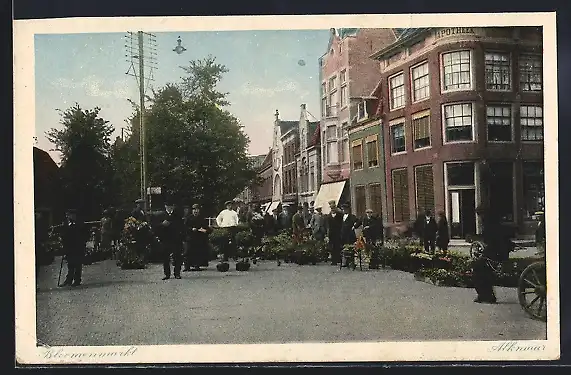The image size is (571, 375).
Task: Select the wooden cart wheel
Action: point(532,290)
